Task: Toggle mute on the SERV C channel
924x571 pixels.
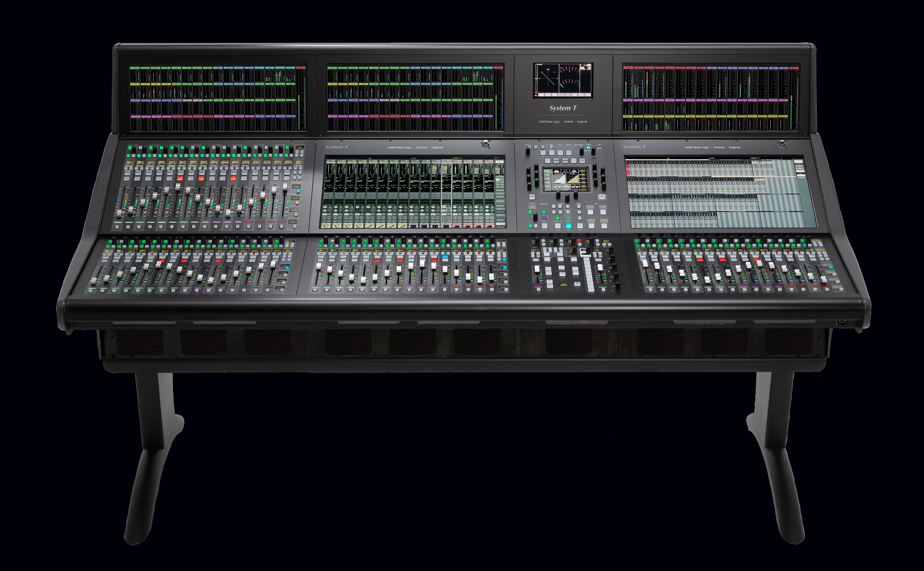Action: coord(233,179)
